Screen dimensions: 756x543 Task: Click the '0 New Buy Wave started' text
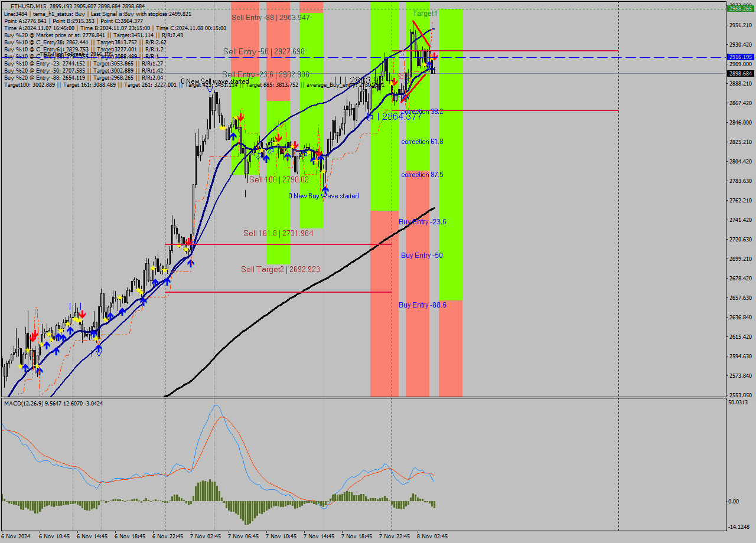324,196
